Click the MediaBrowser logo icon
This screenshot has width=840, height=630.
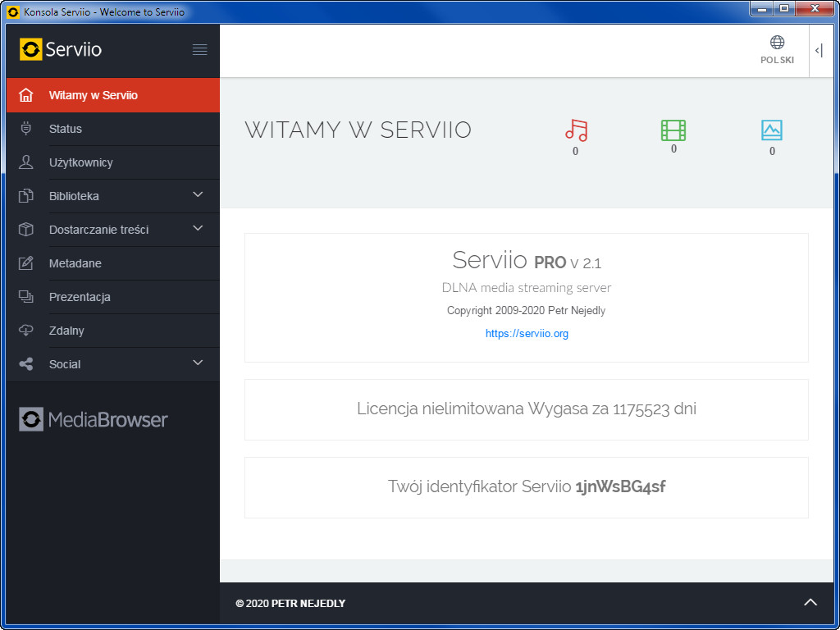(x=31, y=419)
